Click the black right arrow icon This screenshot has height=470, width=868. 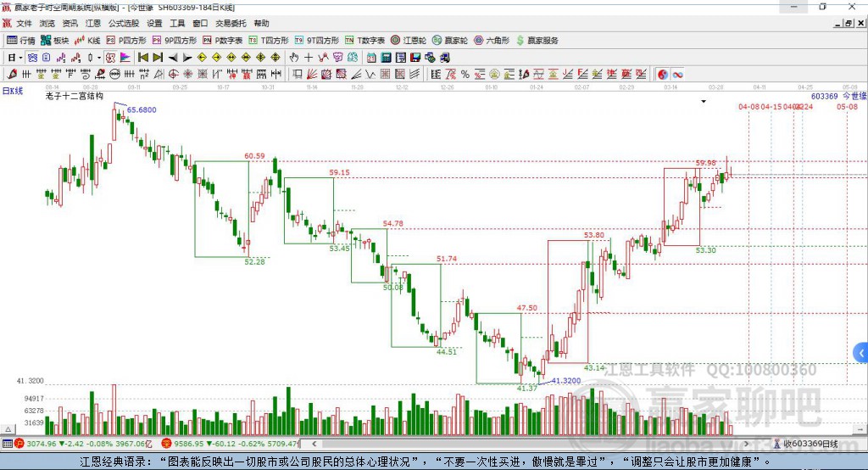tap(187, 58)
